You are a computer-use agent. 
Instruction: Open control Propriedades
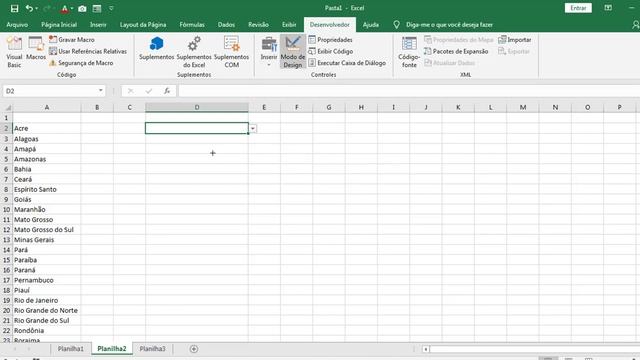coord(331,40)
